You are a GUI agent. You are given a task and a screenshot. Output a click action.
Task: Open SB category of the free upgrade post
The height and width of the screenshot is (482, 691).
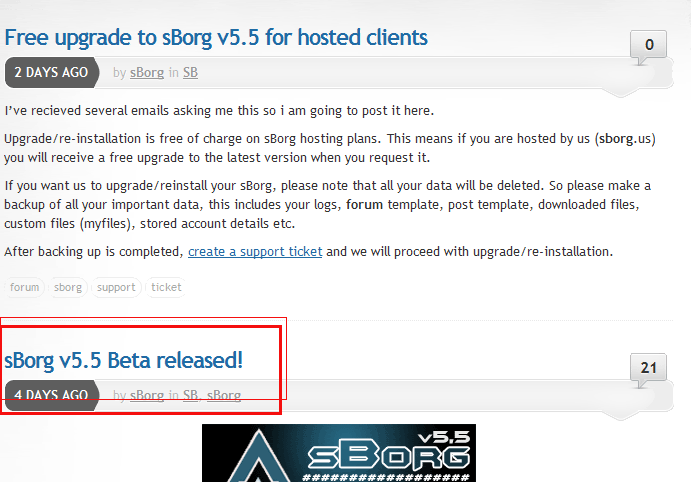tap(190, 72)
